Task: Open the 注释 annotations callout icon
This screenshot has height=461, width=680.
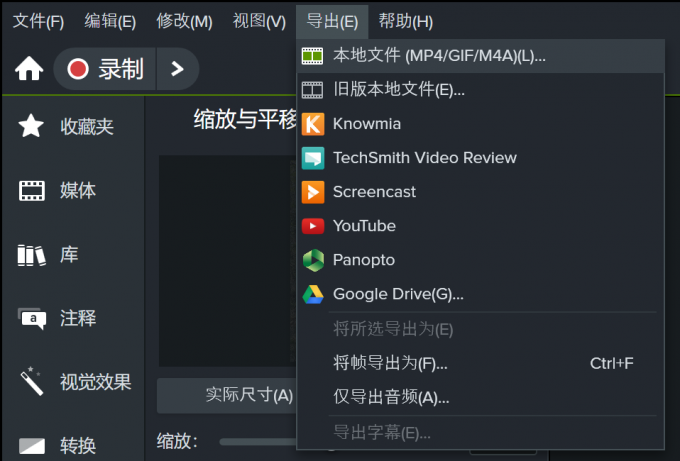Action: click(32, 319)
